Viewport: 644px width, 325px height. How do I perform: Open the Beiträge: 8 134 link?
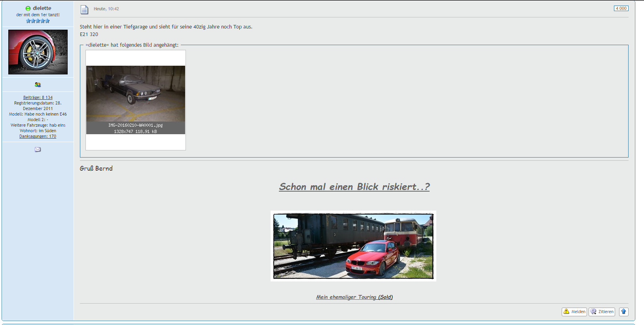pos(38,97)
